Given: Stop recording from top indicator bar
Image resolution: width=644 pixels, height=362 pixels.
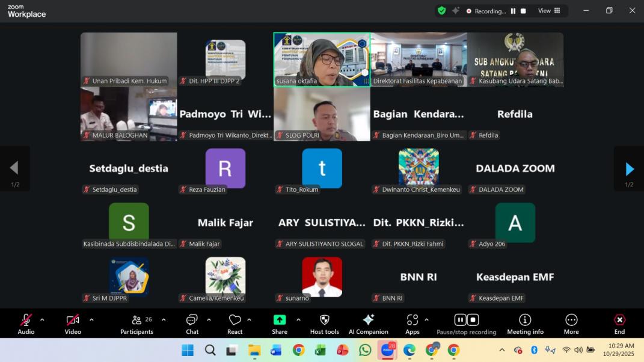Looking at the screenshot, I should 523,11.
